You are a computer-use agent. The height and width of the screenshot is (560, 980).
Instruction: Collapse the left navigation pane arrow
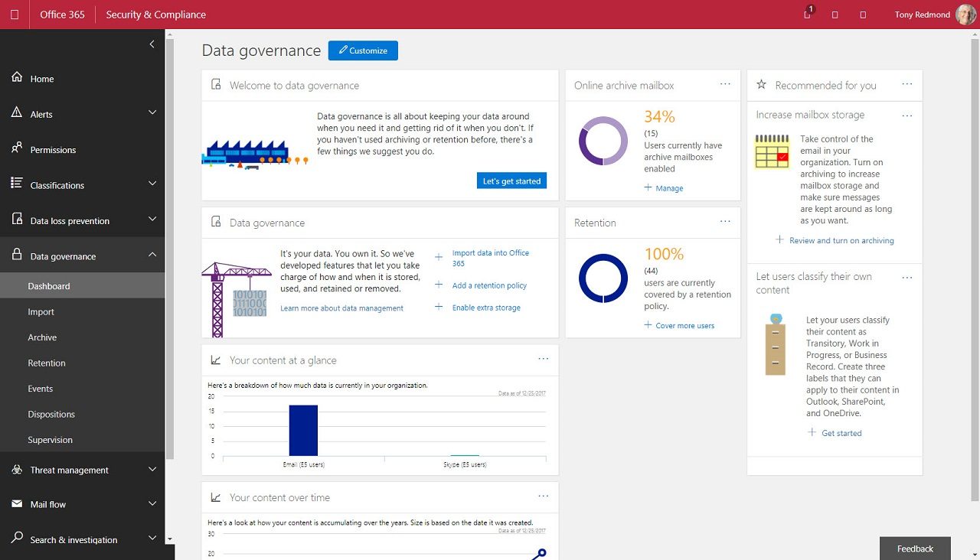point(152,44)
